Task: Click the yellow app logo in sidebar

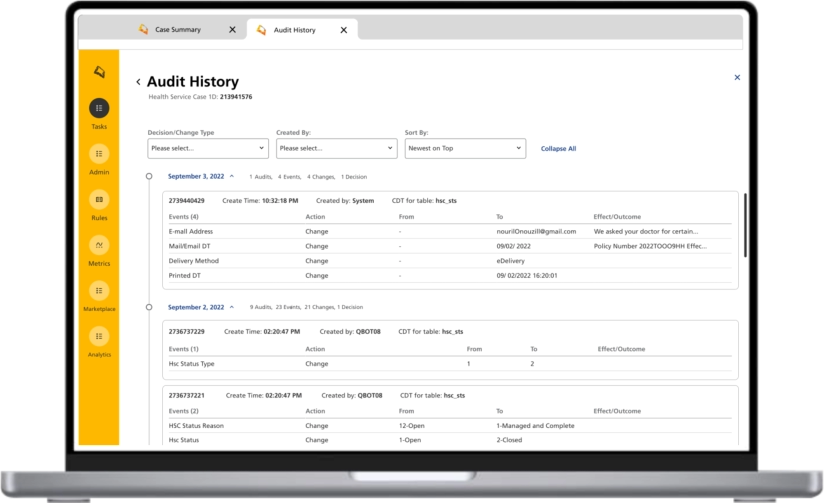Action: click(99, 71)
